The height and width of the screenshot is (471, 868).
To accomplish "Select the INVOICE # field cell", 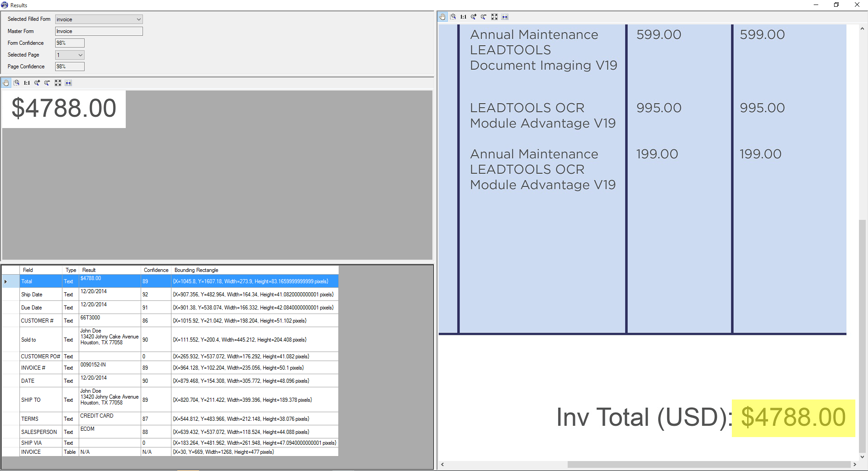I will (41, 368).
